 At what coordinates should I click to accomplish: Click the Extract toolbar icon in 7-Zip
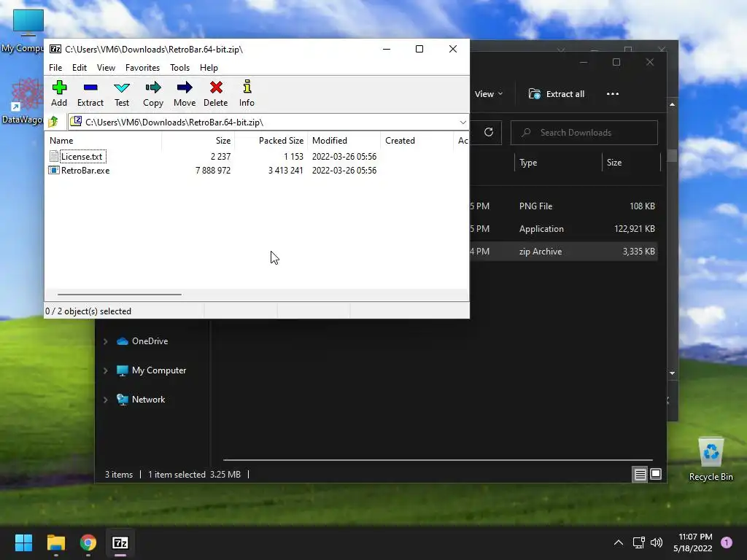[x=90, y=93]
